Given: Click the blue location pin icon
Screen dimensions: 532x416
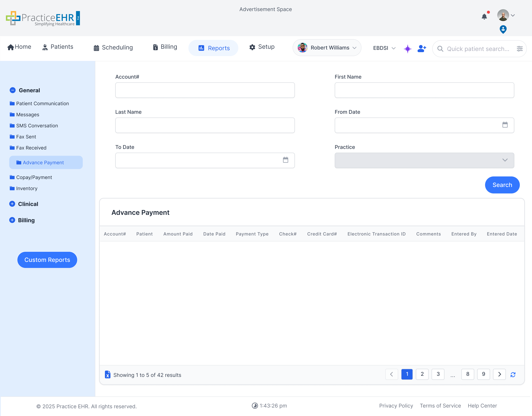Looking at the screenshot, I should point(503,30).
